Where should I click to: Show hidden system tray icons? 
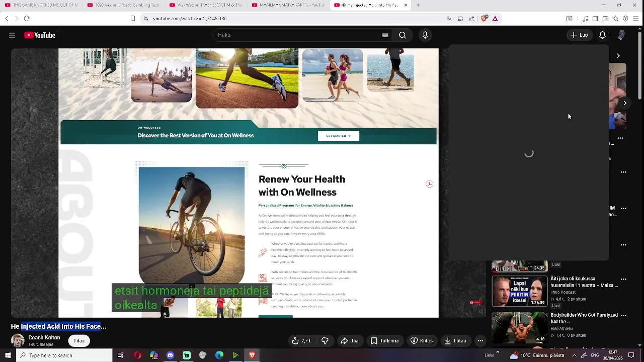coord(574,355)
